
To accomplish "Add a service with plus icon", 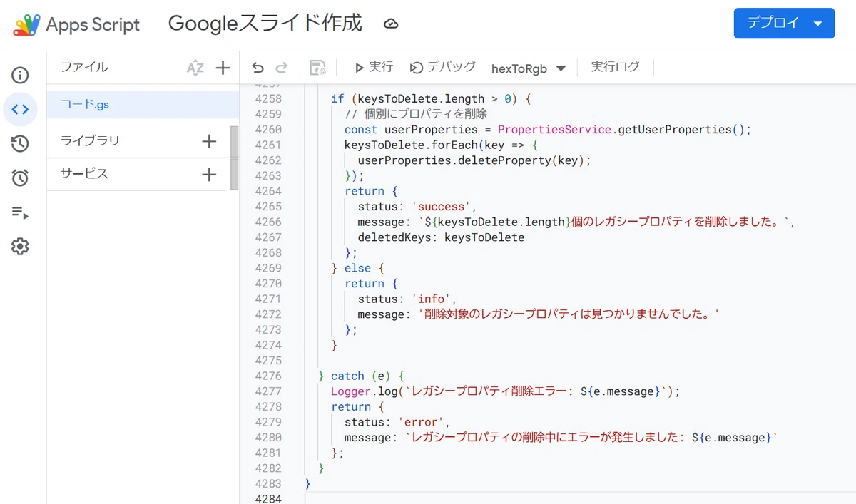I will (x=209, y=174).
